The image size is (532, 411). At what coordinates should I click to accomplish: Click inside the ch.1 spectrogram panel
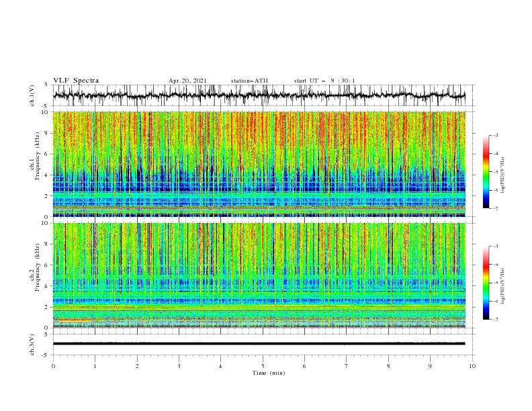[259, 164]
